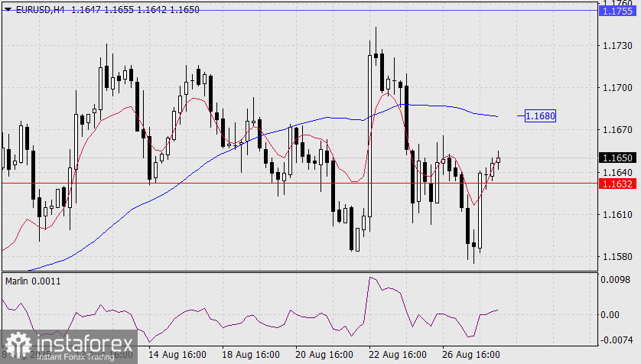Click the -0.0074 oscillator scale value
Screen dimensions: 641x364
615,340
